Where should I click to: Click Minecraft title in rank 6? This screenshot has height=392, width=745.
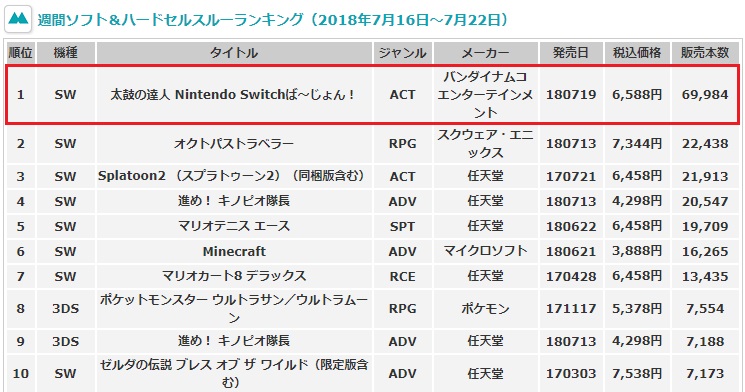[x=234, y=251]
